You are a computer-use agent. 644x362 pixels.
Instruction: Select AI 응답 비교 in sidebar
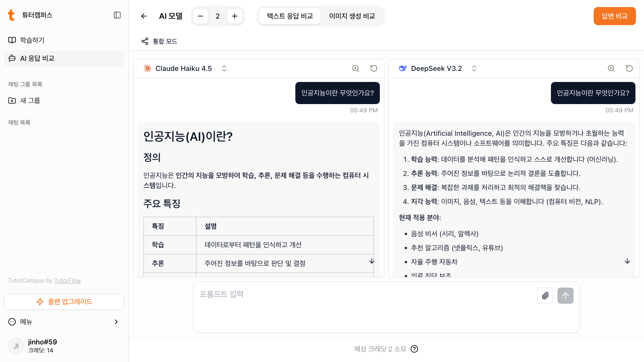[64, 58]
